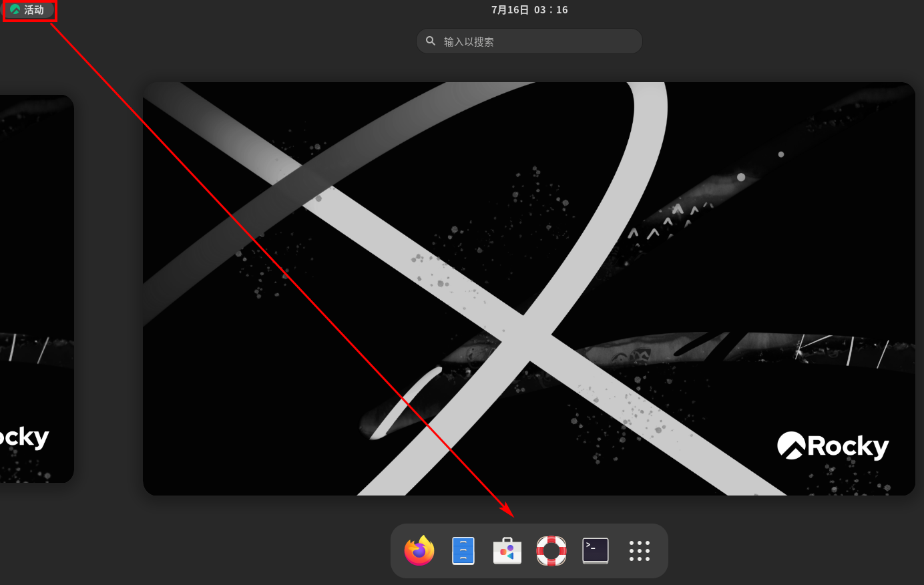The height and width of the screenshot is (585, 924).
Task: Focus the 输入以搜索 search field
Action: tap(534, 41)
